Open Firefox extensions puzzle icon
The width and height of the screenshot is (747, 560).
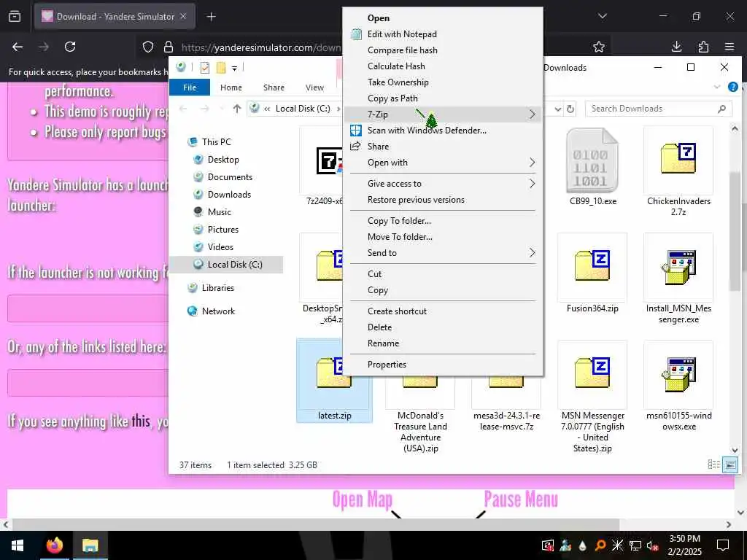pos(703,47)
